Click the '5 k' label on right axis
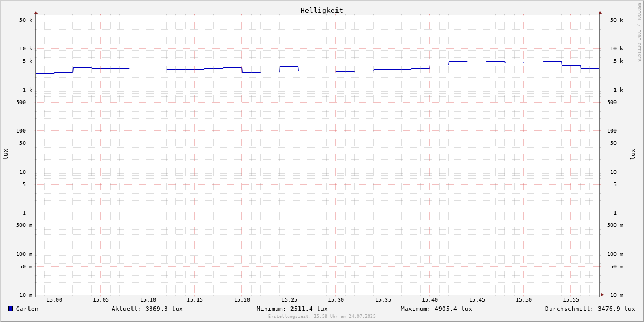Viewport: 644px width, 322px height. 618,61
